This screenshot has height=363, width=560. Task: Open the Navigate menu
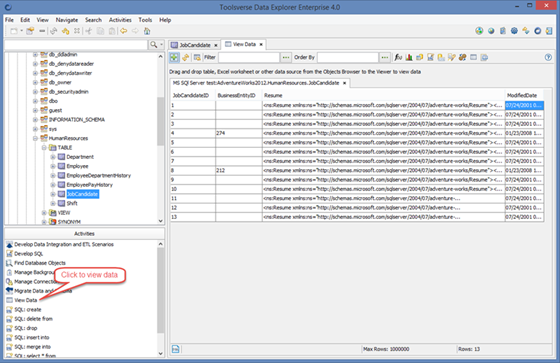tap(67, 20)
